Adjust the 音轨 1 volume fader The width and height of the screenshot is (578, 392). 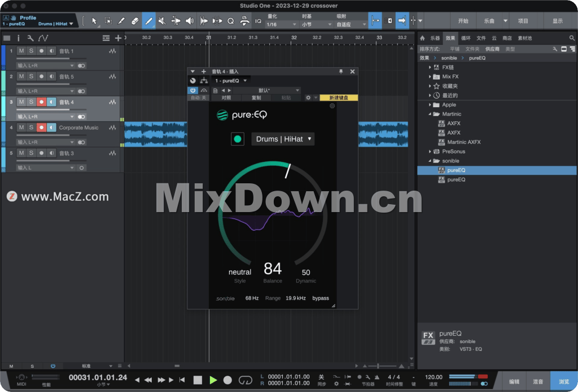[51, 58]
